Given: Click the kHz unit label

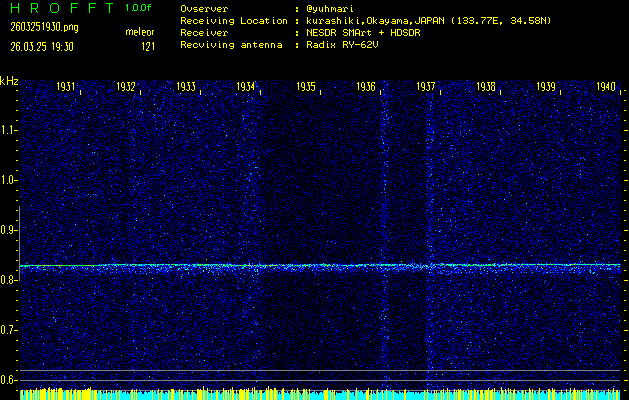Looking at the screenshot, I should tap(9, 81).
